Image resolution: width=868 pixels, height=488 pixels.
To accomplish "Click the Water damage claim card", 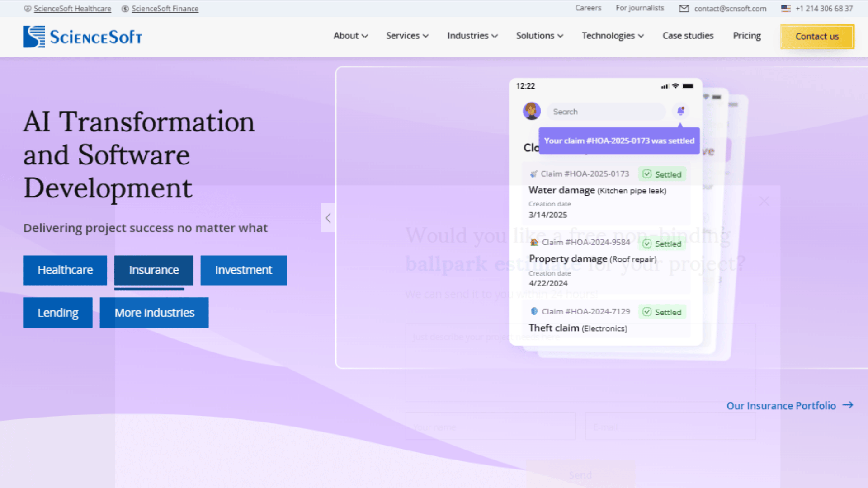I will pos(606,193).
